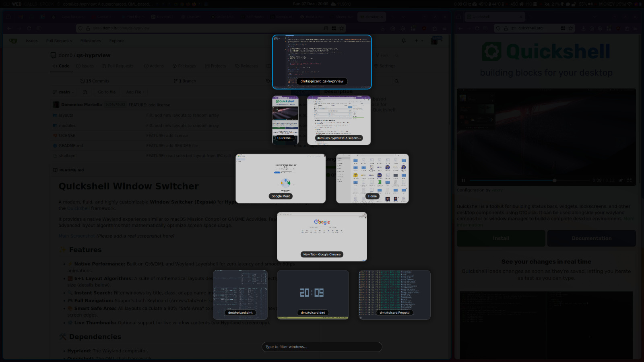Bookmark quickshell.org with the star icon

point(570,29)
